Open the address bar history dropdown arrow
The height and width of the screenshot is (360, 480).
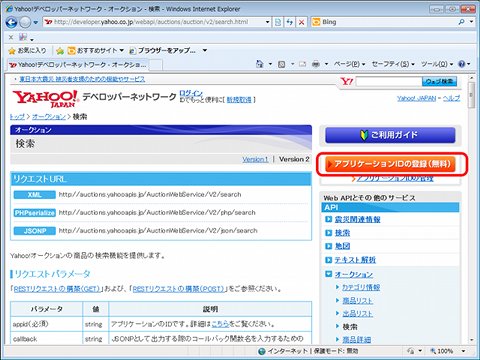[x=267, y=22]
